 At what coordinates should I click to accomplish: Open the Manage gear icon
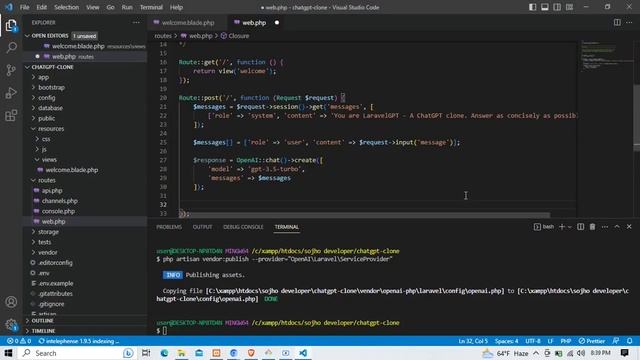point(11,324)
